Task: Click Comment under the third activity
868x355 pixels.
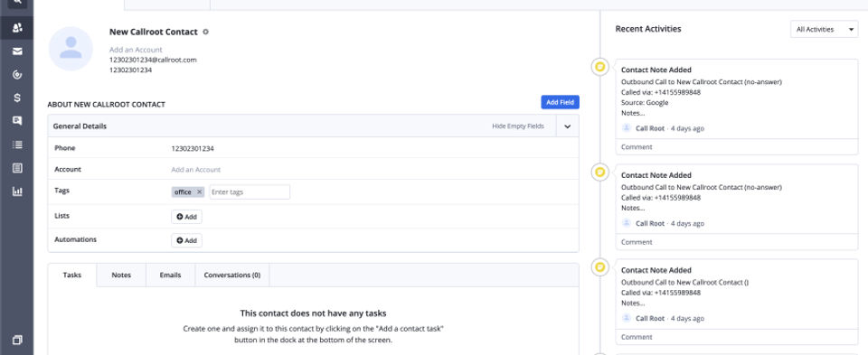Action: click(x=637, y=337)
